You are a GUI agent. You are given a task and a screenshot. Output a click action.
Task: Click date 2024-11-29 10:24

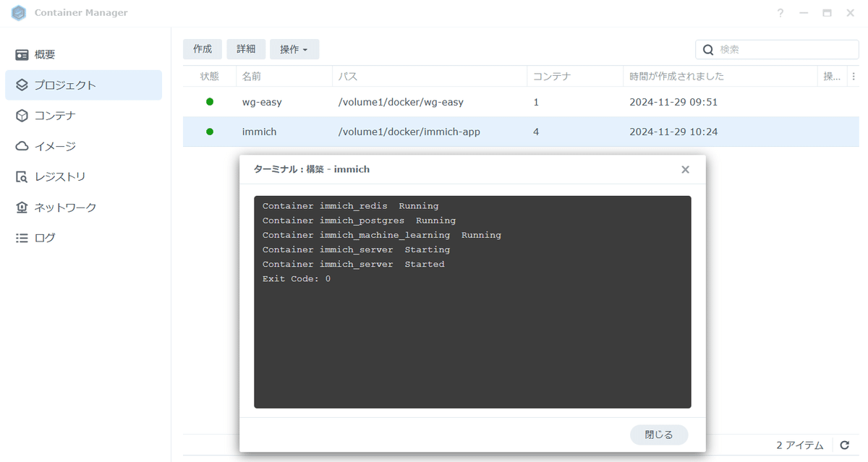(673, 132)
